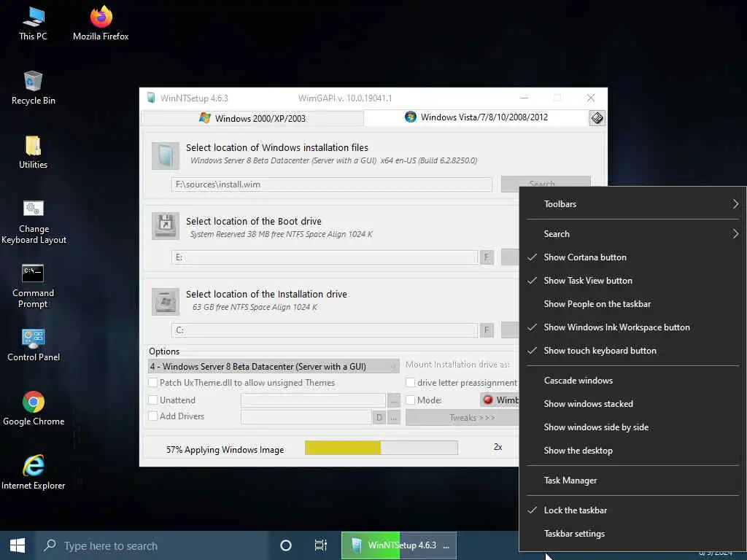This screenshot has width=747, height=560.
Task: Click the Unattend file path field
Action: tap(313, 400)
